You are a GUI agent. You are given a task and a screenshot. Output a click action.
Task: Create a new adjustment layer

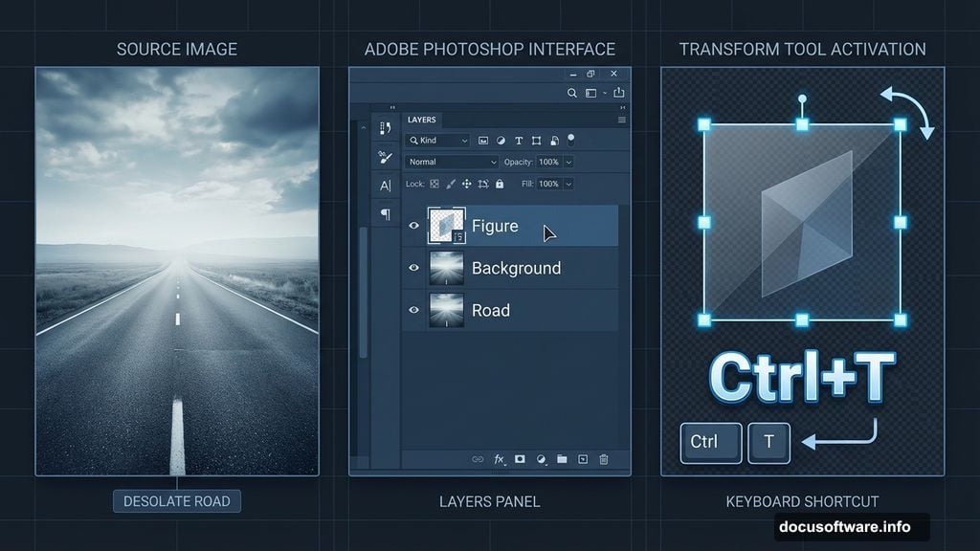[542, 461]
